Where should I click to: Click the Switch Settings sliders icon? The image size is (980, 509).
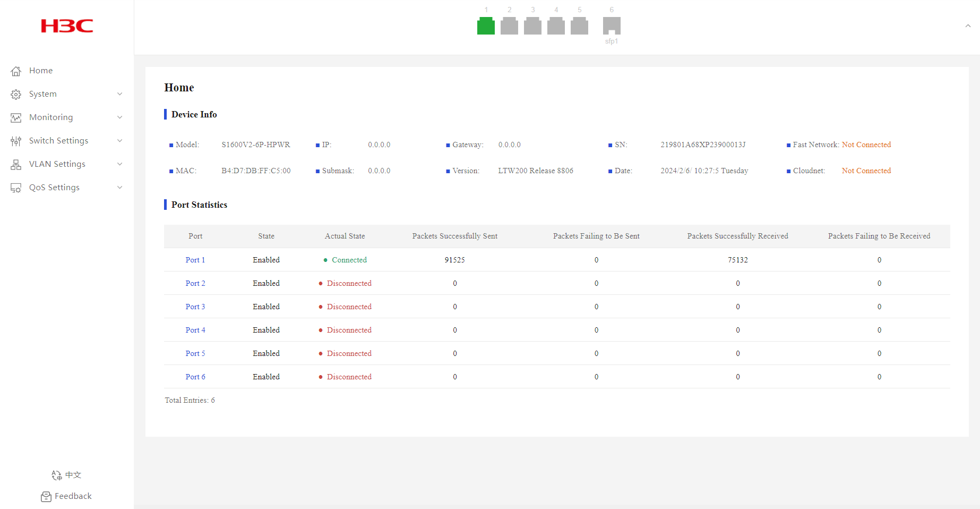pos(16,141)
